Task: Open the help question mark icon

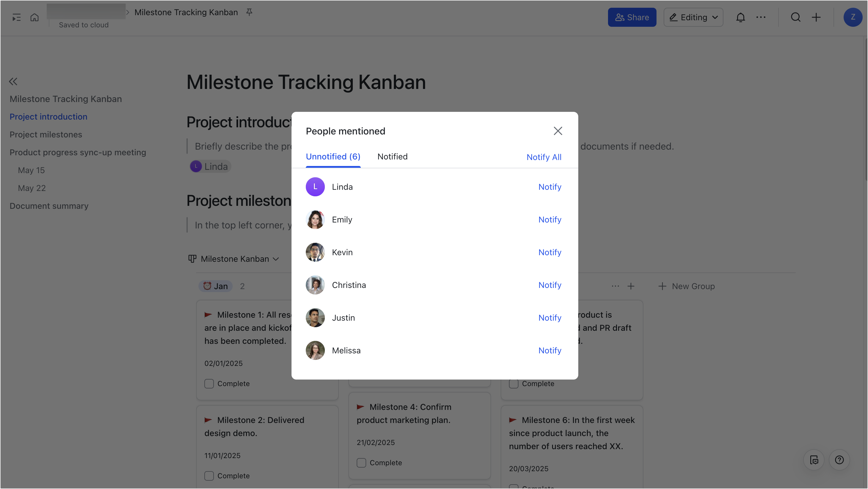Action: (x=839, y=460)
